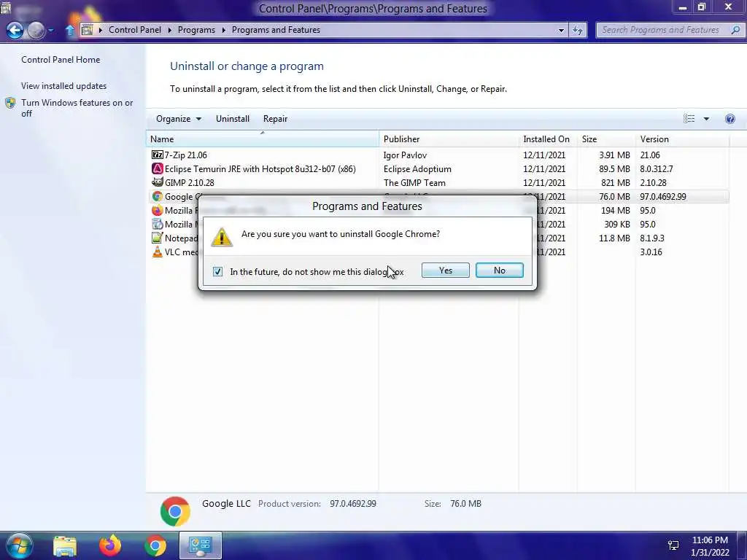The height and width of the screenshot is (560, 747).
Task: Launch Chrome from taskbar
Action: click(x=155, y=545)
